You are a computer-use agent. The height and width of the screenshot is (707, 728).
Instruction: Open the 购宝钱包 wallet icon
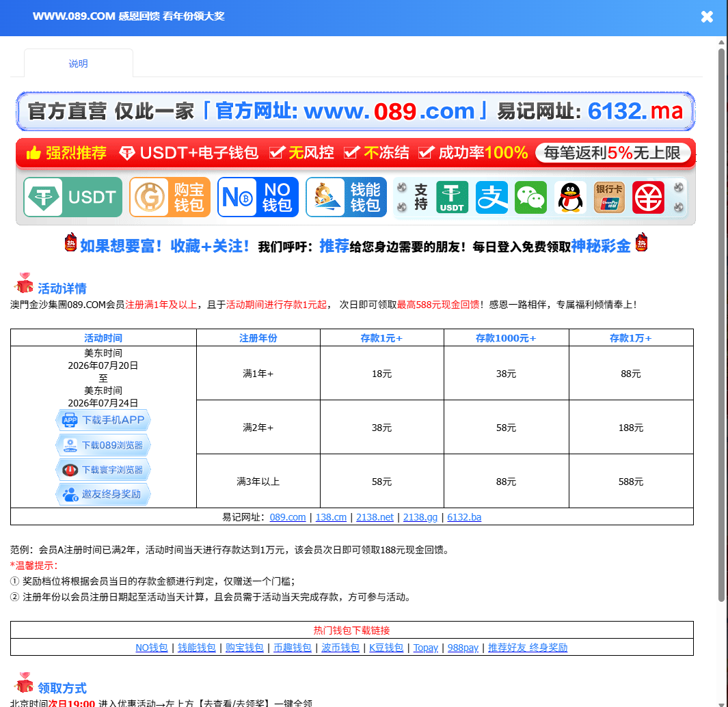pyautogui.click(x=170, y=197)
